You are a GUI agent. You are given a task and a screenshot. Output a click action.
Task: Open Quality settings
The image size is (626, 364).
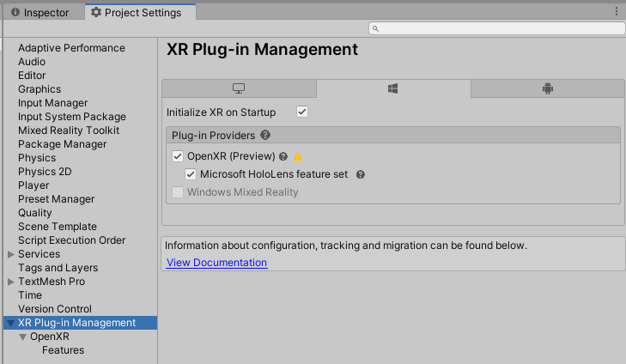[34, 213]
